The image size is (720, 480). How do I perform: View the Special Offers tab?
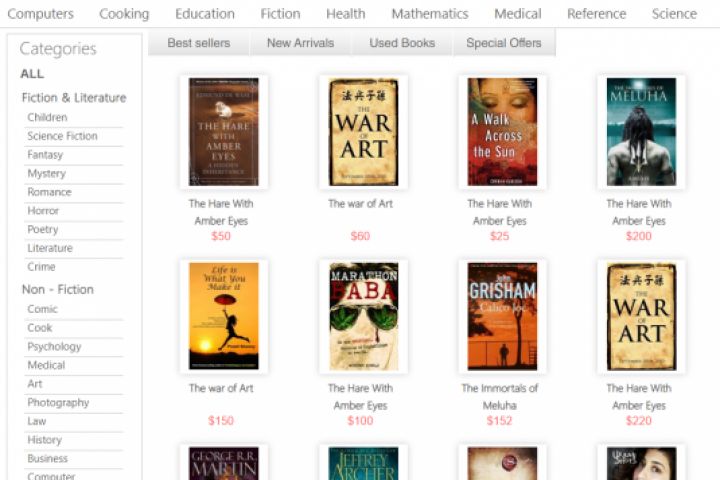504,43
